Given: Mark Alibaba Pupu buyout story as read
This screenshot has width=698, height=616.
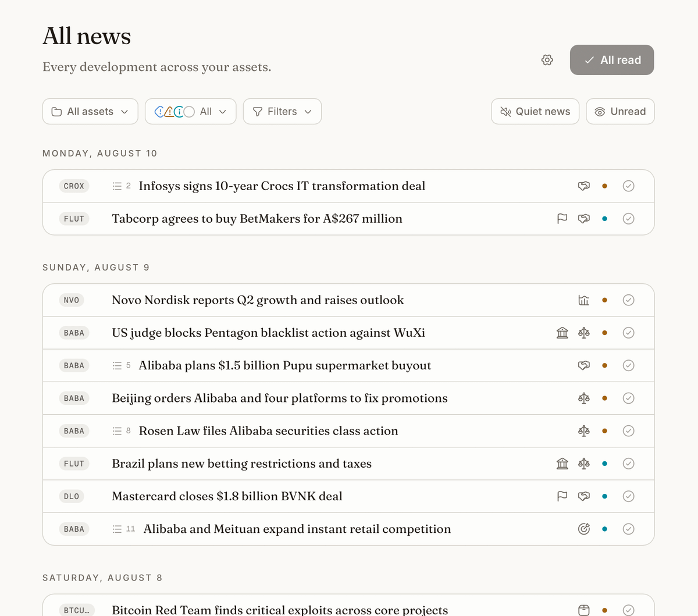Looking at the screenshot, I should (x=628, y=365).
